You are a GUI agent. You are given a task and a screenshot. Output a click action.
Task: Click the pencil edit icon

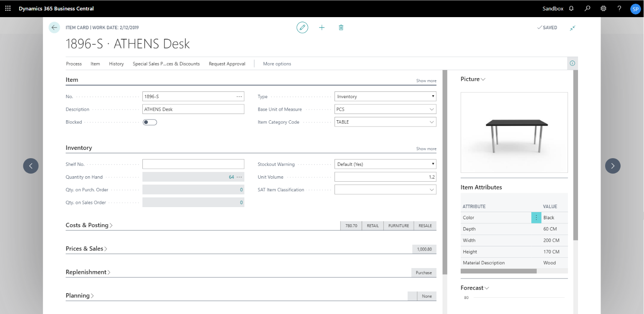pyautogui.click(x=302, y=28)
